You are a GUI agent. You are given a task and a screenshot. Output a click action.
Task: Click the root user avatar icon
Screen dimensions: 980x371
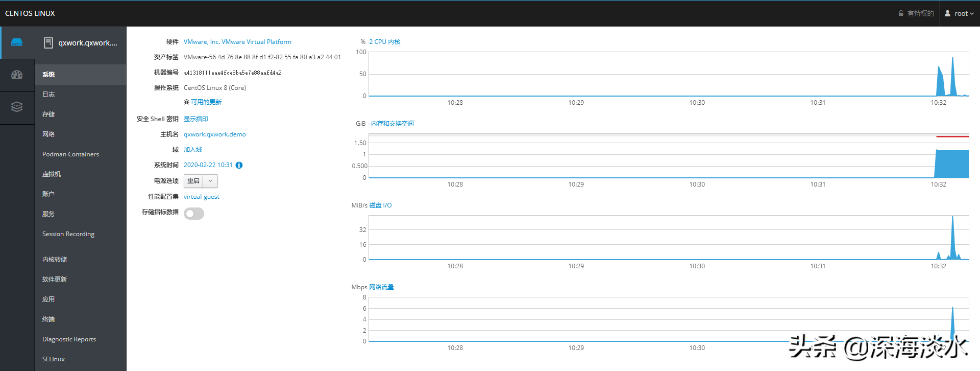pos(947,13)
